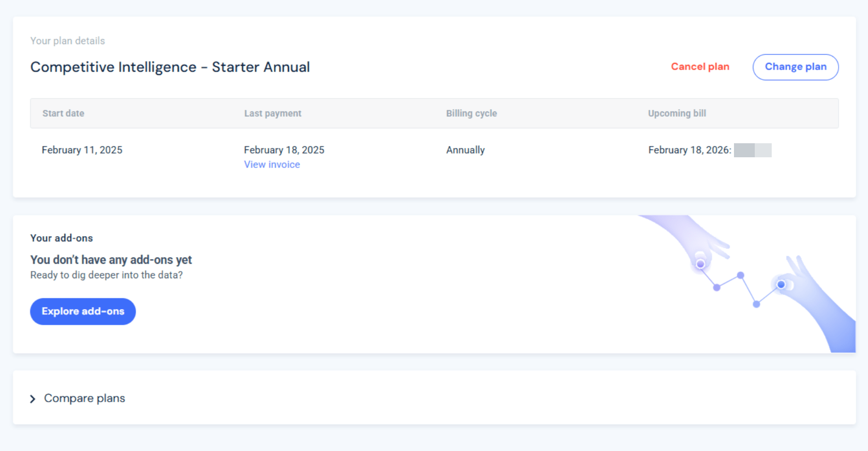Screen dimensions: 868x451
Task: Click the February 18, 2026 upcoming date
Action: point(689,150)
